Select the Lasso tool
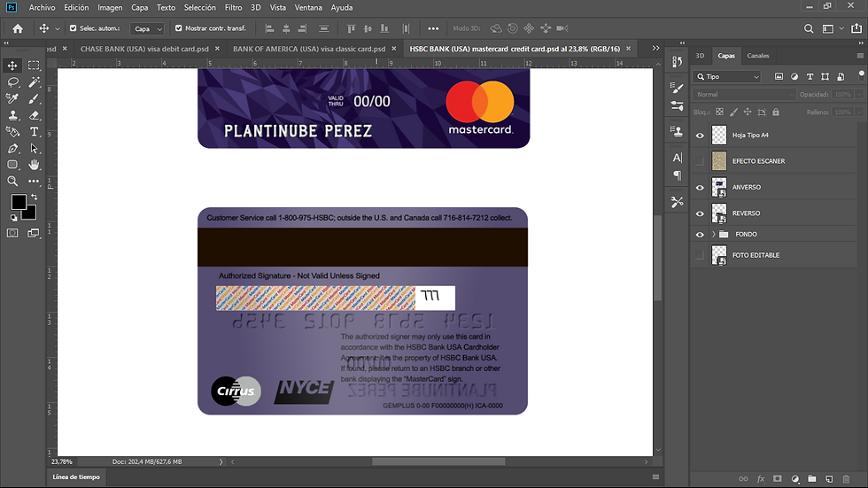The image size is (868, 488). (12, 81)
